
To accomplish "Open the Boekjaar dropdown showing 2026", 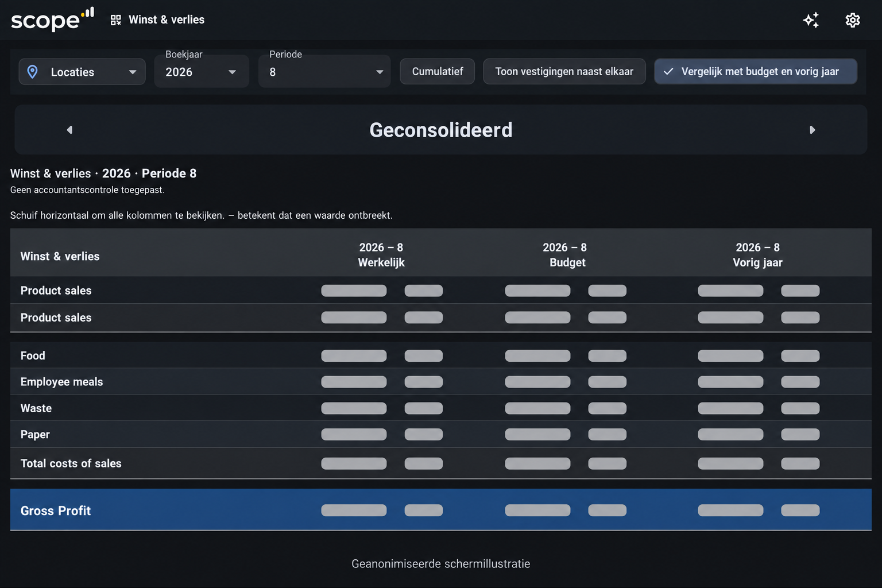I will (x=202, y=71).
